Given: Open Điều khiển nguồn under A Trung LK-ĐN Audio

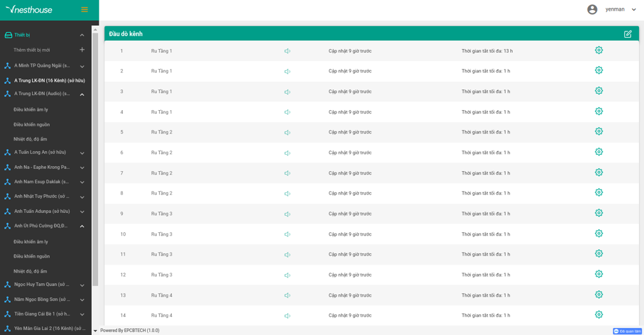Looking at the screenshot, I should coord(31,125).
